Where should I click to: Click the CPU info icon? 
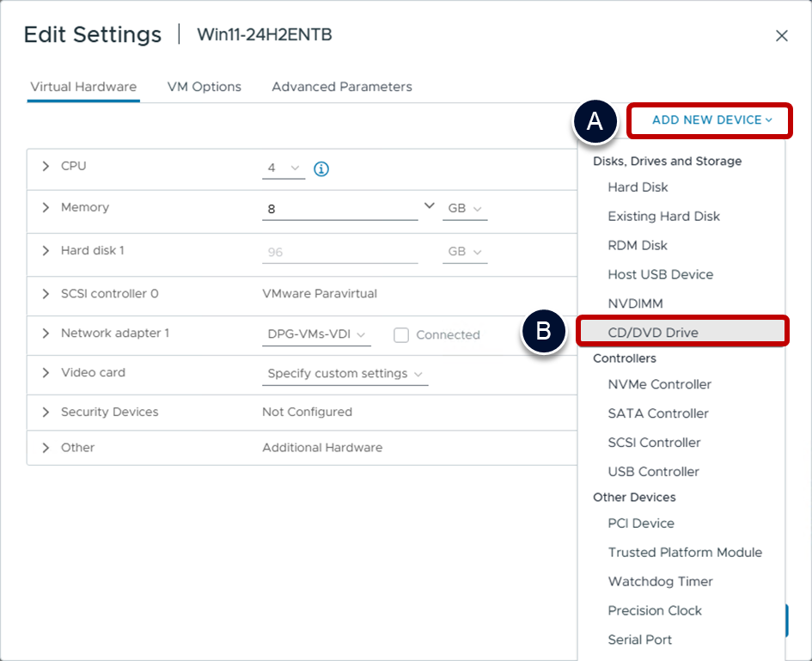point(321,168)
